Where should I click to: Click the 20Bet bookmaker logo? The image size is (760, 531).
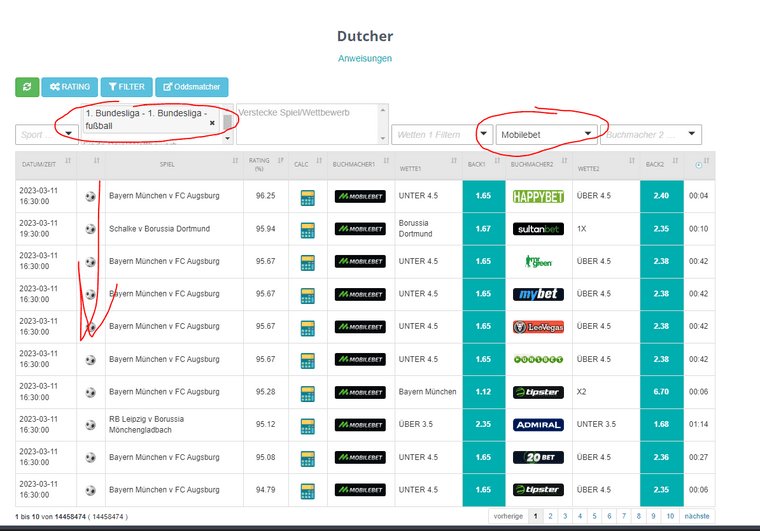[538, 457]
